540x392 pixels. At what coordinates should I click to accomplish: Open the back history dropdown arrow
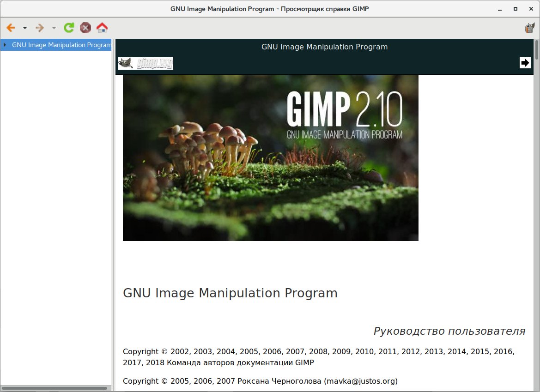(25, 28)
